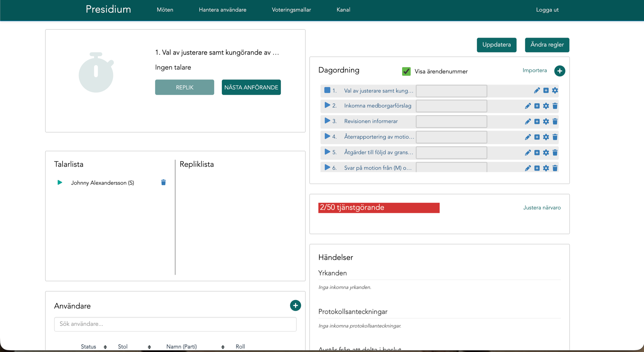Start speaker Johnny Alexandersson with play arrow
The height and width of the screenshot is (352, 644).
[x=60, y=182]
